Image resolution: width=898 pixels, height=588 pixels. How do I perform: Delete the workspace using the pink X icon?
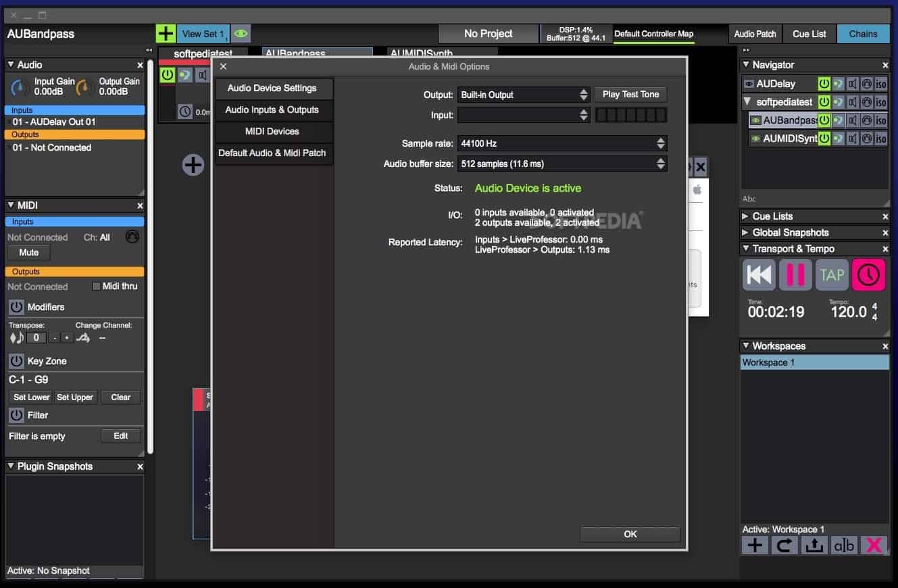874,545
